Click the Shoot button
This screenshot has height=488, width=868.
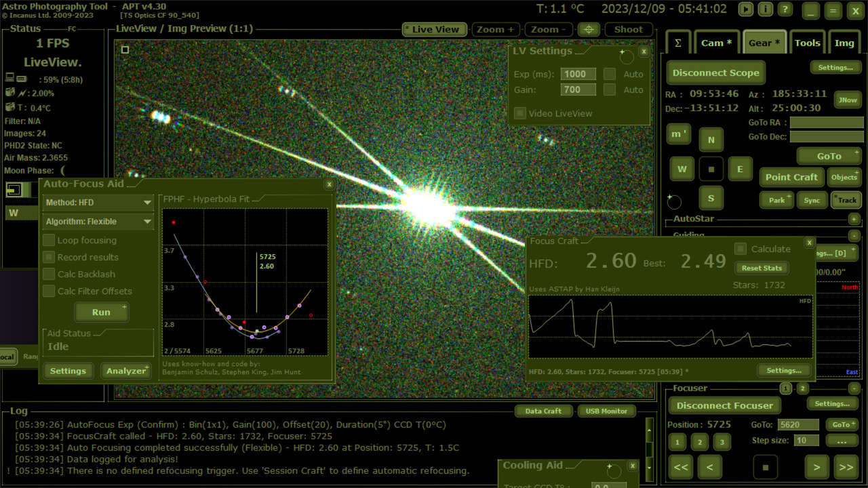tap(628, 29)
